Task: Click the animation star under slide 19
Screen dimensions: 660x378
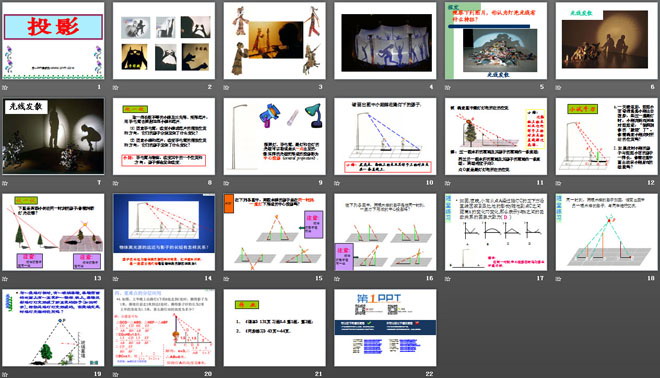Action: click(5, 374)
